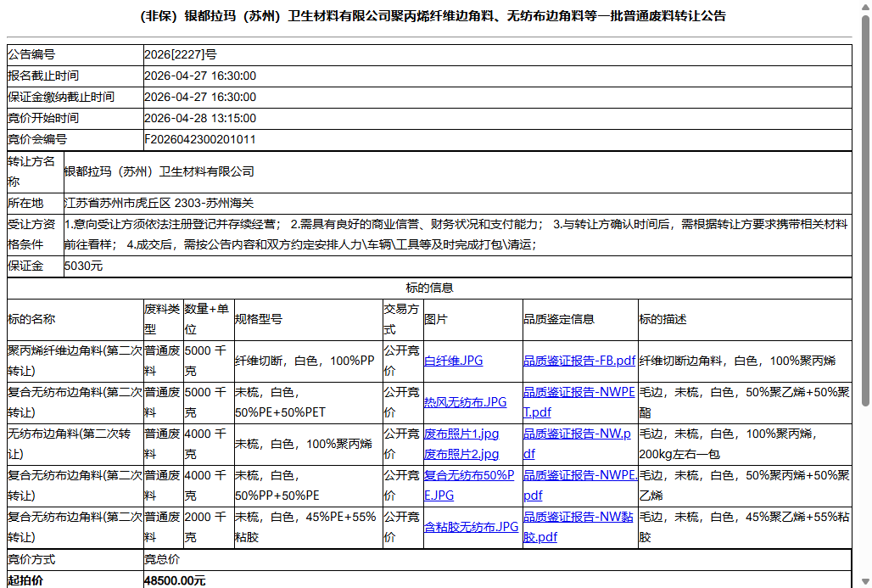Select the announcement number 2026[2227]号

[181, 54]
